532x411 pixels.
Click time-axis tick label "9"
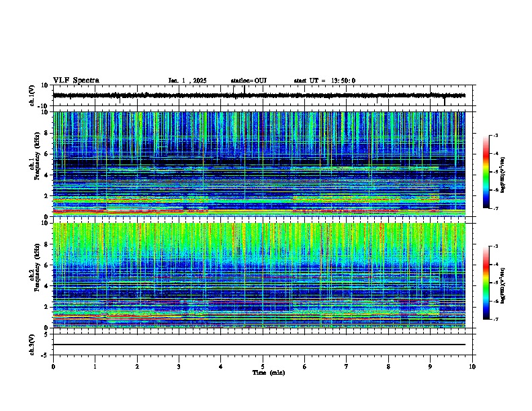pos(430,367)
